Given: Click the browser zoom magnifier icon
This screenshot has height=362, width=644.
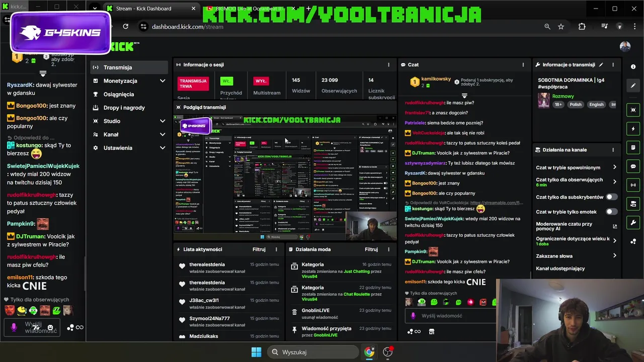Looking at the screenshot, I should (x=547, y=27).
